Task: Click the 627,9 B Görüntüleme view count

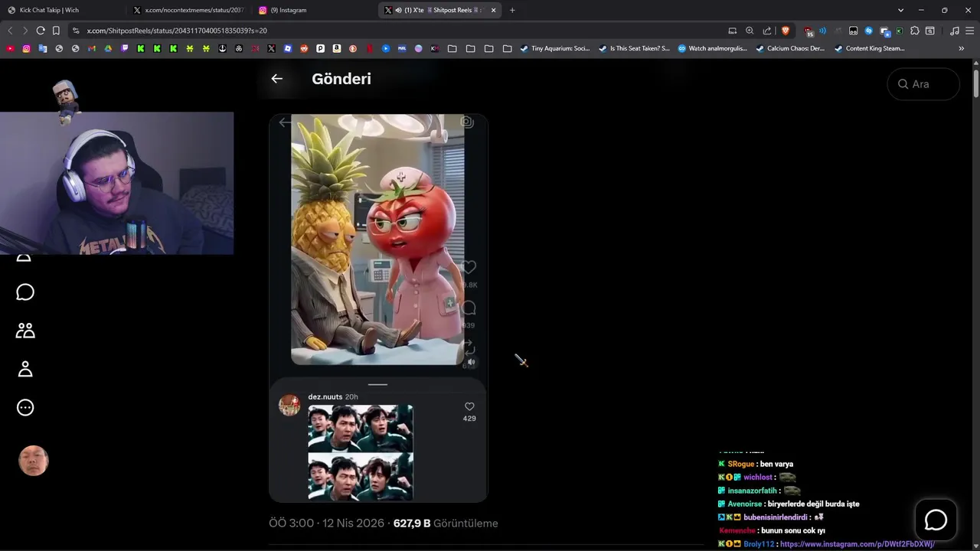Action: (446, 523)
